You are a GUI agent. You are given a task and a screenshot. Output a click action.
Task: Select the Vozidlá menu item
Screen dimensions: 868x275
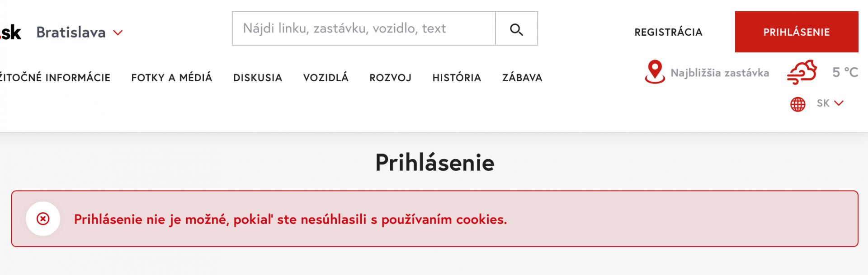[326, 78]
